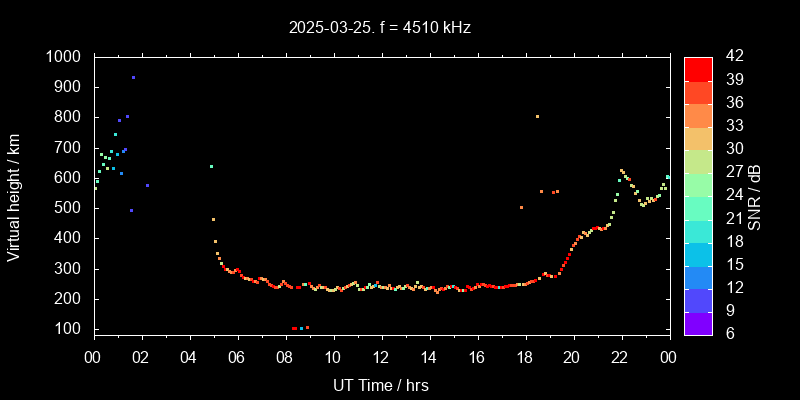800x400 pixels.
Task: Click the blue 12–15 dB colorbar band
Action: pos(698,276)
